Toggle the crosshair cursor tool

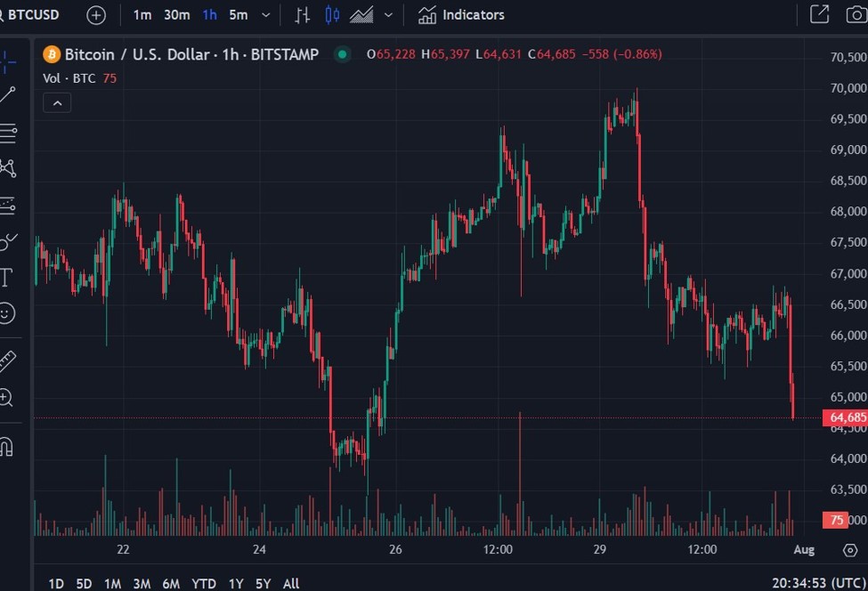click(9, 62)
